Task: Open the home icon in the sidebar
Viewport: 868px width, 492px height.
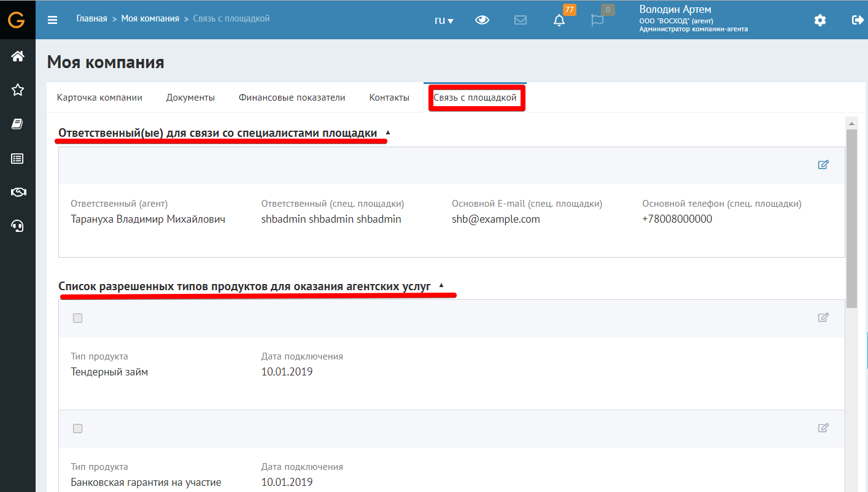Action: coord(18,56)
